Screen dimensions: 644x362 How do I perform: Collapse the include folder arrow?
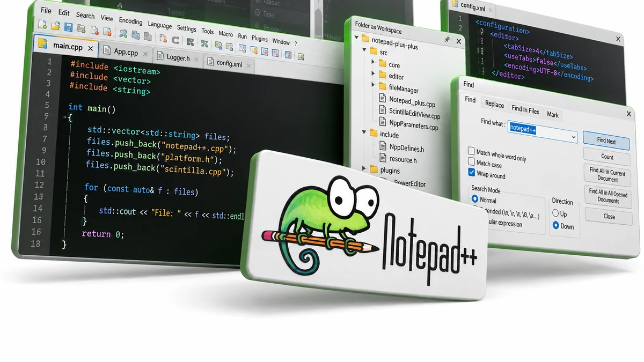pyautogui.click(x=364, y=132)
